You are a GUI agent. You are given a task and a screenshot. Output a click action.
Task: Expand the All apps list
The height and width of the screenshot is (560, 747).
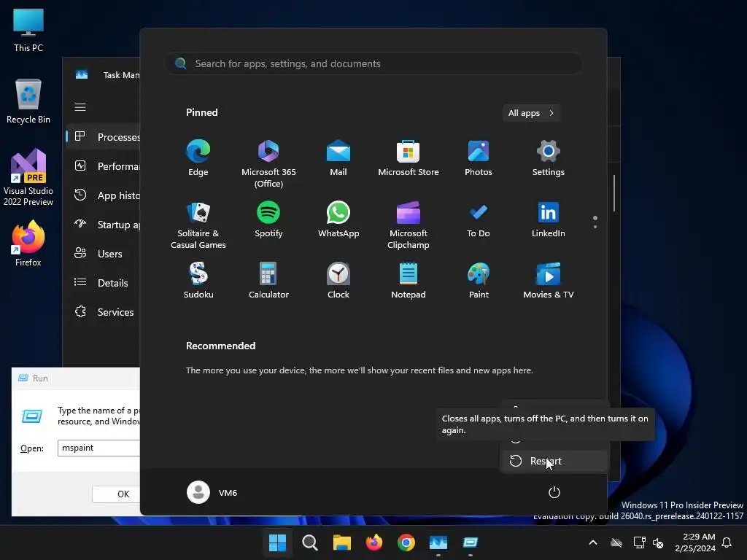[x=531, y=113]
